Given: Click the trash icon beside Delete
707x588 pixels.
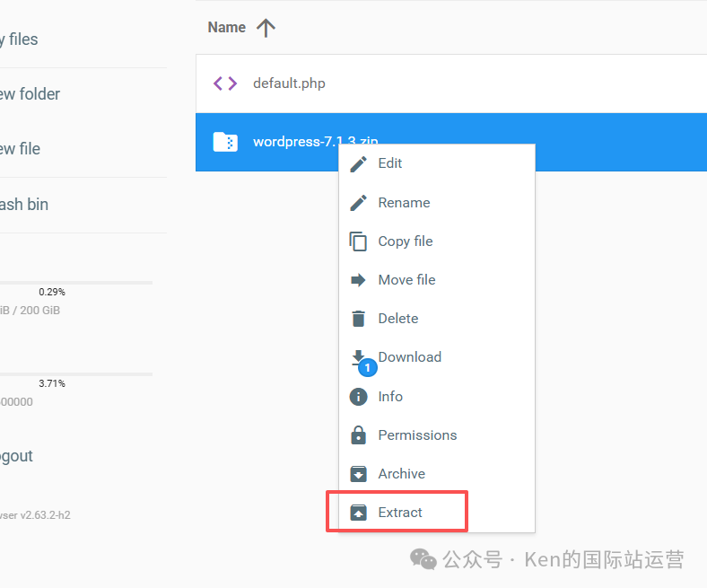Looking at the screenshot, I should pos(359,319).
